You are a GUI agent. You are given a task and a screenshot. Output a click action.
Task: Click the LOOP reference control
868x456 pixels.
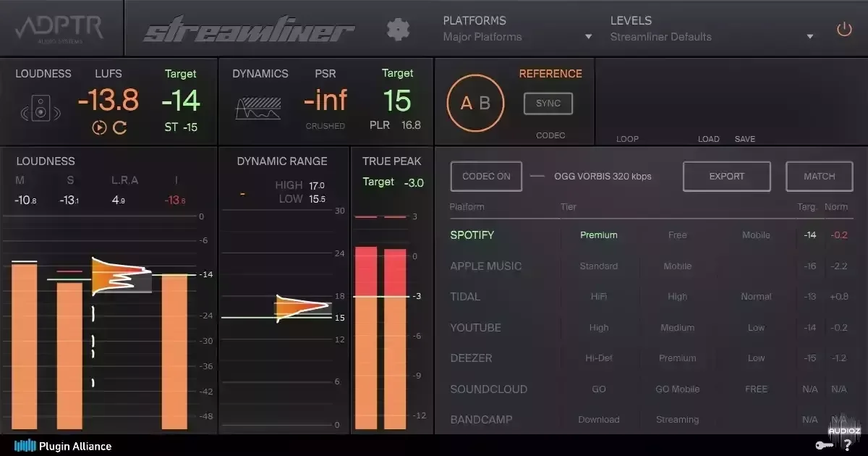627,139
